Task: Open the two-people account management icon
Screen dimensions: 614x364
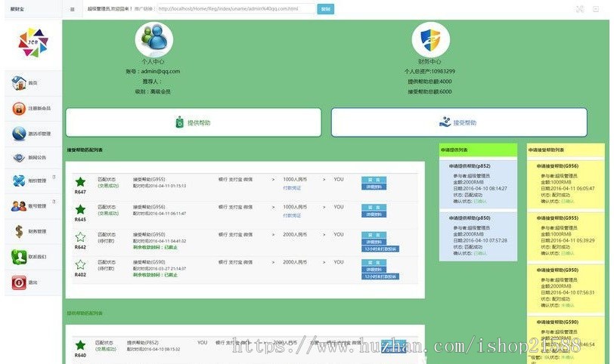Action: coord(19,206)
